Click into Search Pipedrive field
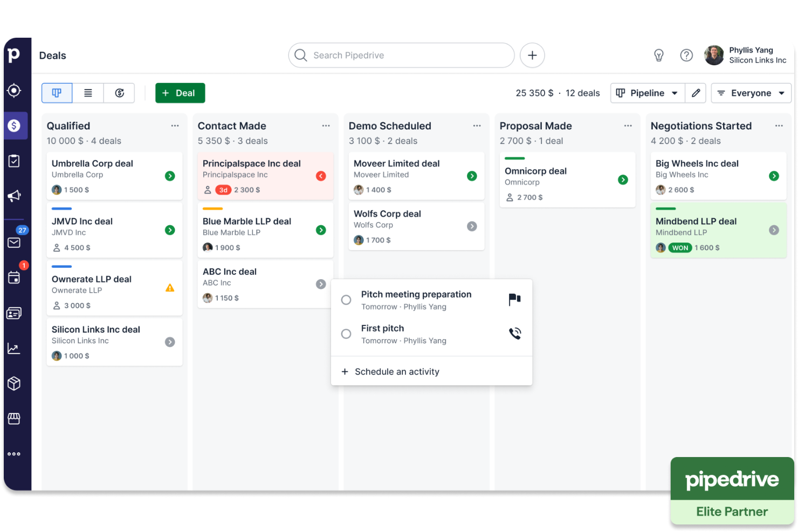 (x=401, y=55)
